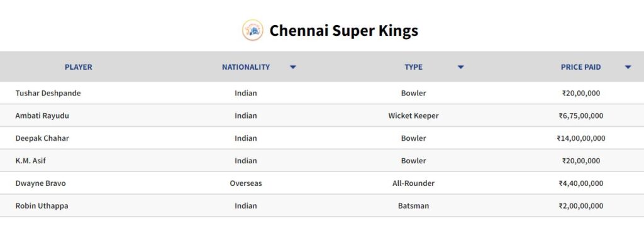Select Deepak Chahar player name
This screenshot has height=233, width=644.
42,138
